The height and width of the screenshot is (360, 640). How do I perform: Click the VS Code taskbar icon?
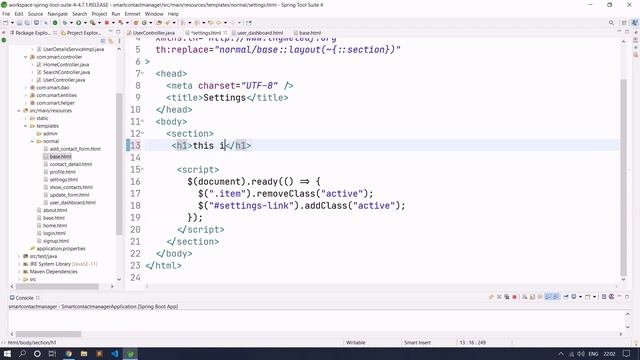click(x=115, y=353)
